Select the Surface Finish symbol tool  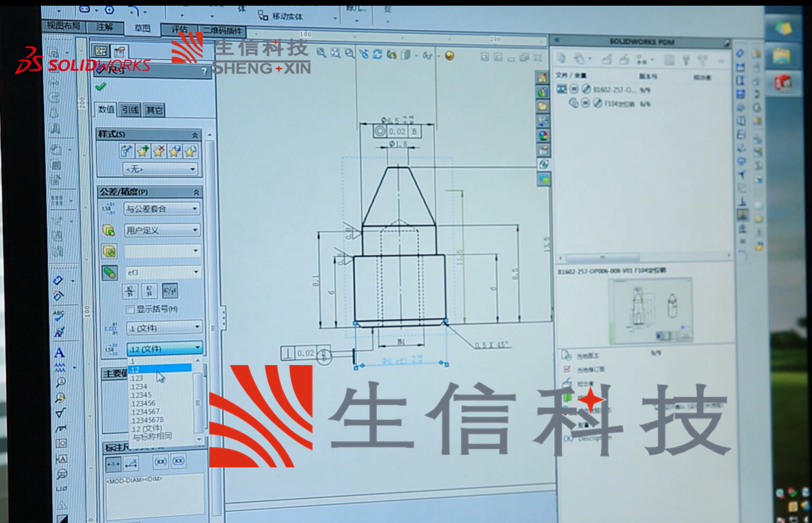tap(60, 412)
